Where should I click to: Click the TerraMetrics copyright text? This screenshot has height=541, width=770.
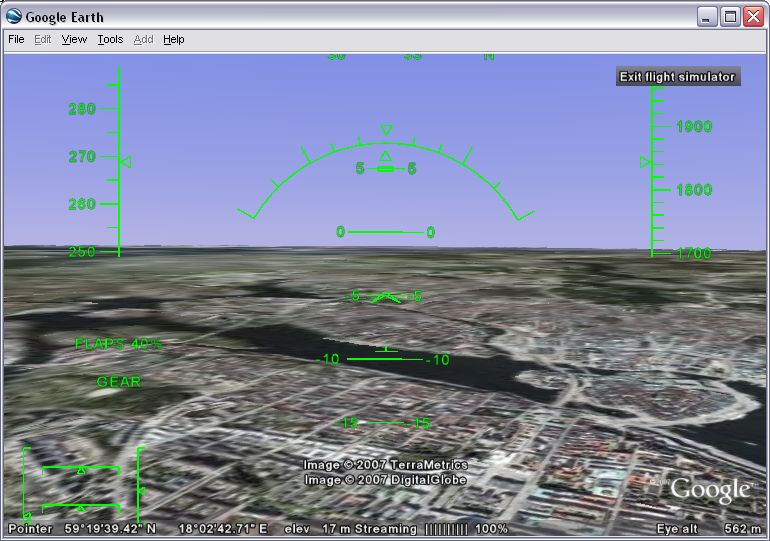coord(385,465)
